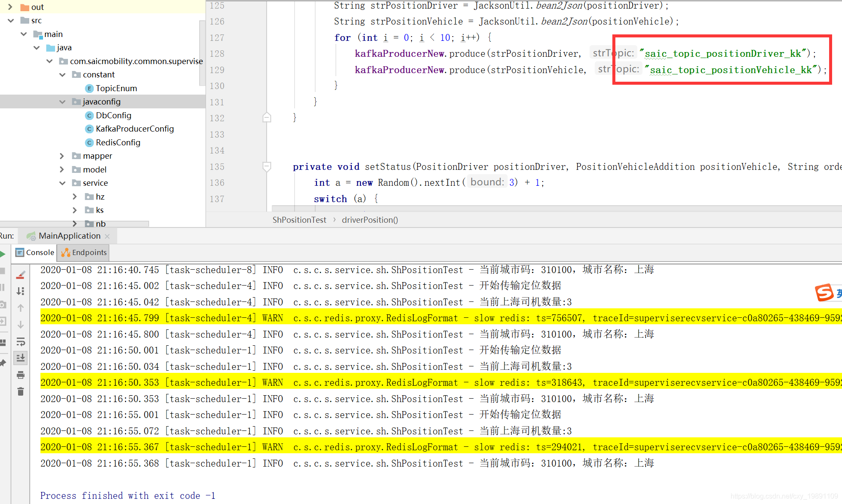Expand the out folder
The height and width of the screenshot is (504, 842).
[10, 7]
